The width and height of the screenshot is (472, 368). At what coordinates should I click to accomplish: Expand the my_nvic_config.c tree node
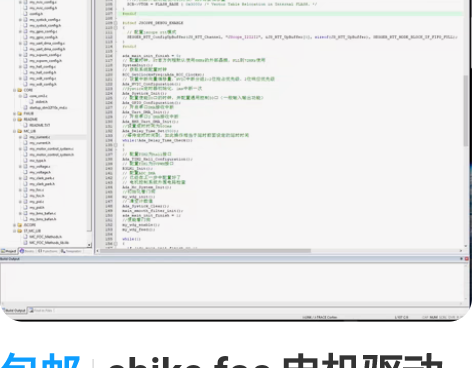point(20,2)
